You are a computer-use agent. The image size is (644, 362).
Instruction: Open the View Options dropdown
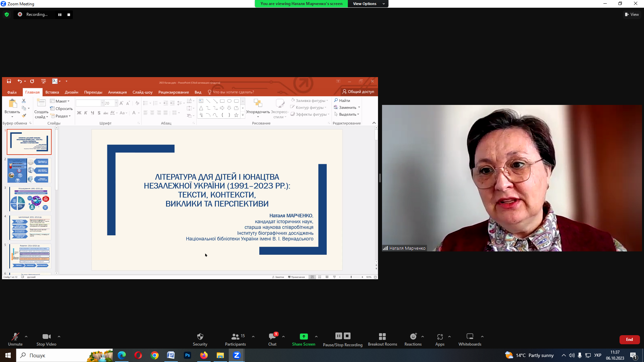tap(368, 4)
